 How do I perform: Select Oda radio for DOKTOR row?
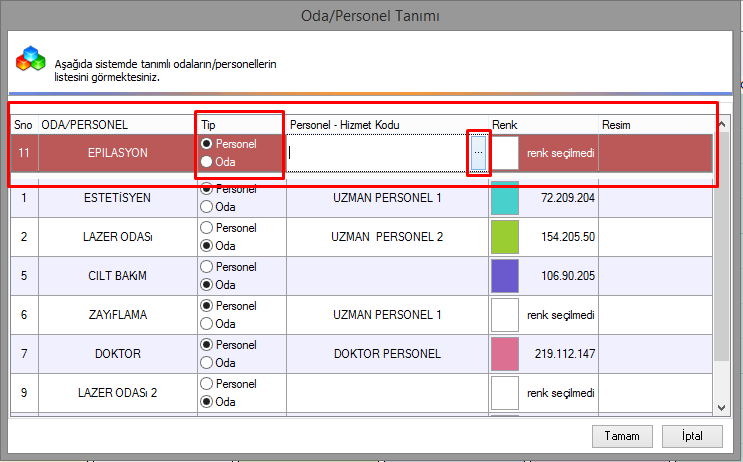coord(207,362)
